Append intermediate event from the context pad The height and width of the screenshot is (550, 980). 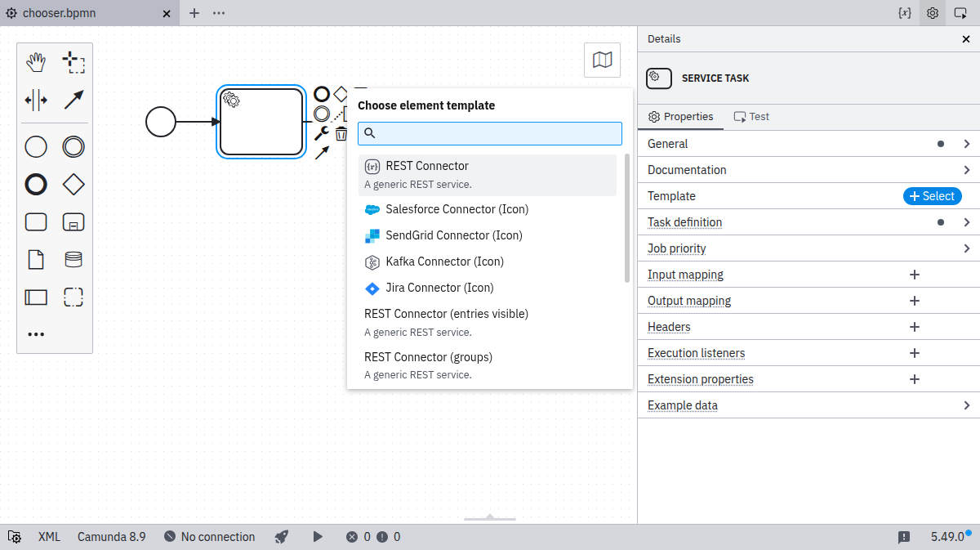coord(322,114)
